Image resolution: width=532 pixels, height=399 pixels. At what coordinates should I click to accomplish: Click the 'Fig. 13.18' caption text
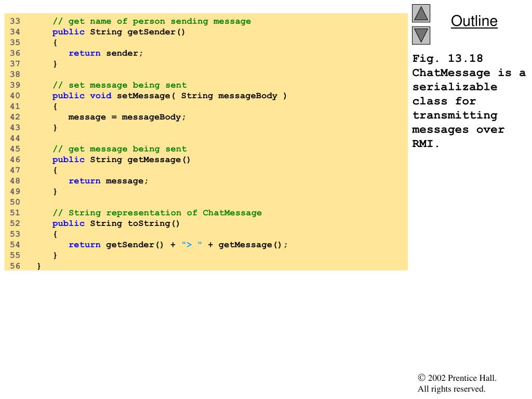(x=447, y=58)
